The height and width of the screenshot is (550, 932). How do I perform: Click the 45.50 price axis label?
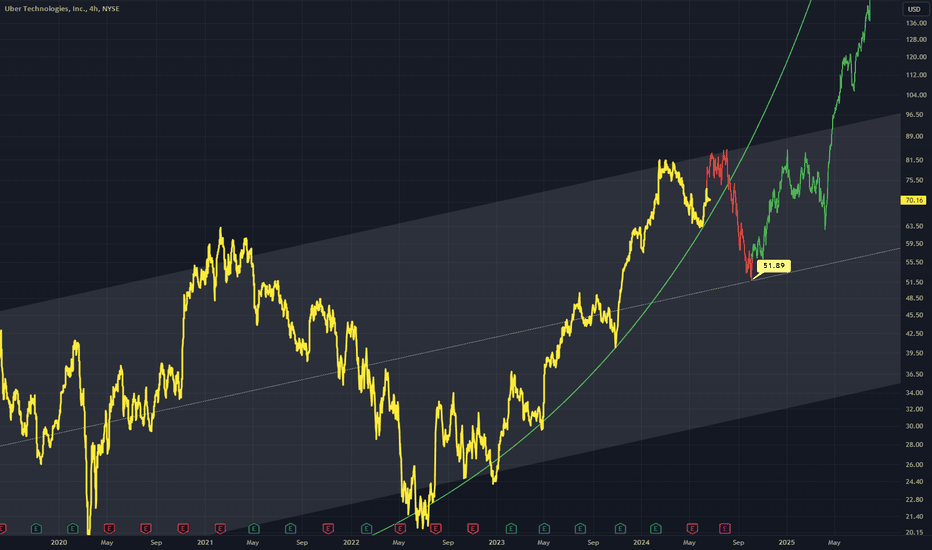pos(916,316)
